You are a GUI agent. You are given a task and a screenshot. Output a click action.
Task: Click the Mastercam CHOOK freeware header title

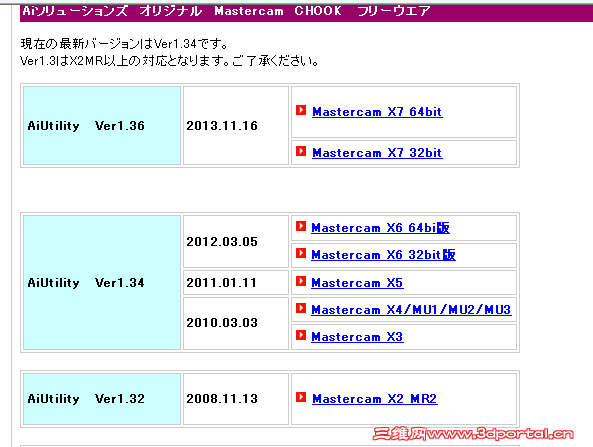coord(226,11)
